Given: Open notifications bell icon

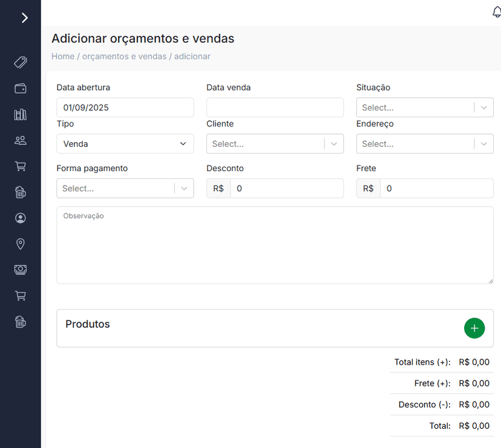Looking at the screenshot, I should [x=497, y=13].
